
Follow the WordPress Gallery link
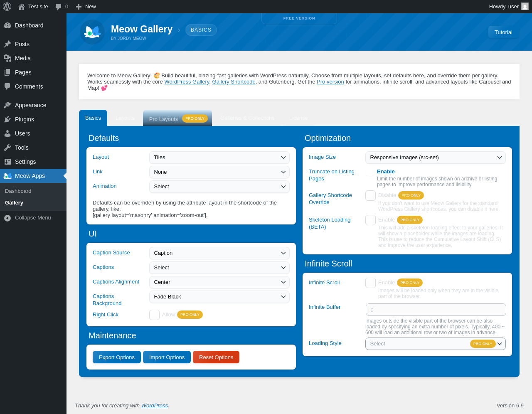coord(187,82)
